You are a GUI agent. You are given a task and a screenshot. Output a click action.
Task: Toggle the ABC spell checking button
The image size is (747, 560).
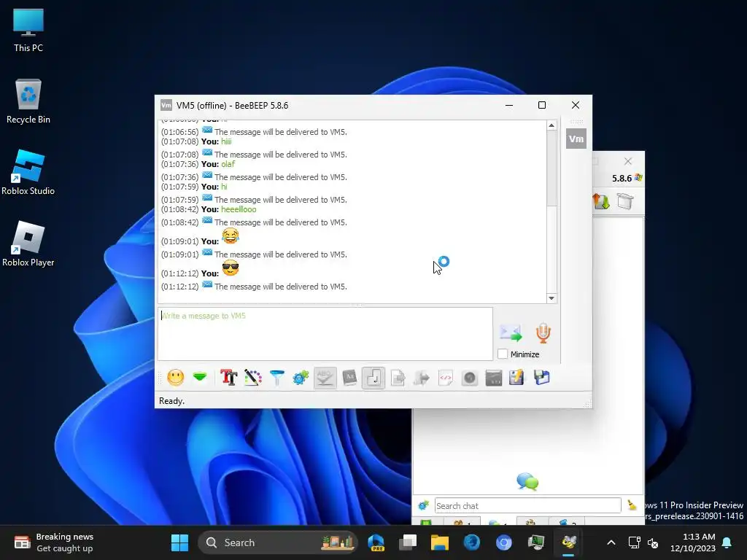click(325, 378)
